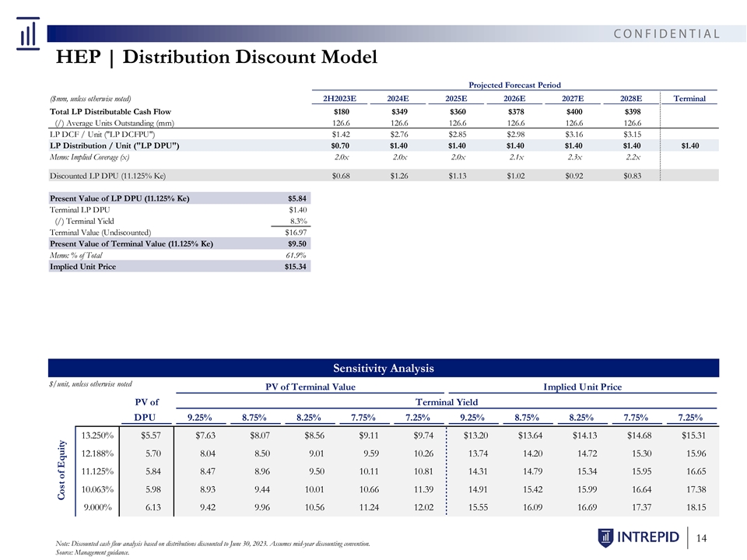Click the $15.34 implied unit price summary value

(296, 267)
